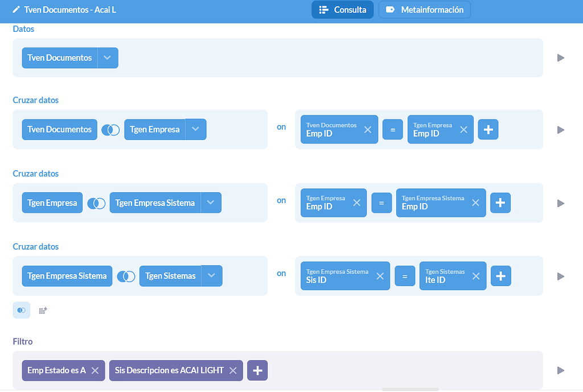Click the equals operator between the Emp ID fields
The image size is (583, 392).
click(x=392, y=129)
